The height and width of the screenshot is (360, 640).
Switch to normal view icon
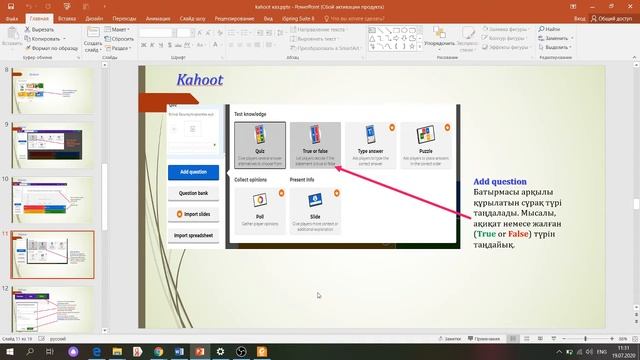(x=513, y=339)
